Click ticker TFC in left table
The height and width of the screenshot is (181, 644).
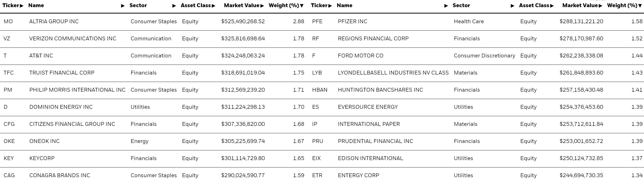click(9, 73)
